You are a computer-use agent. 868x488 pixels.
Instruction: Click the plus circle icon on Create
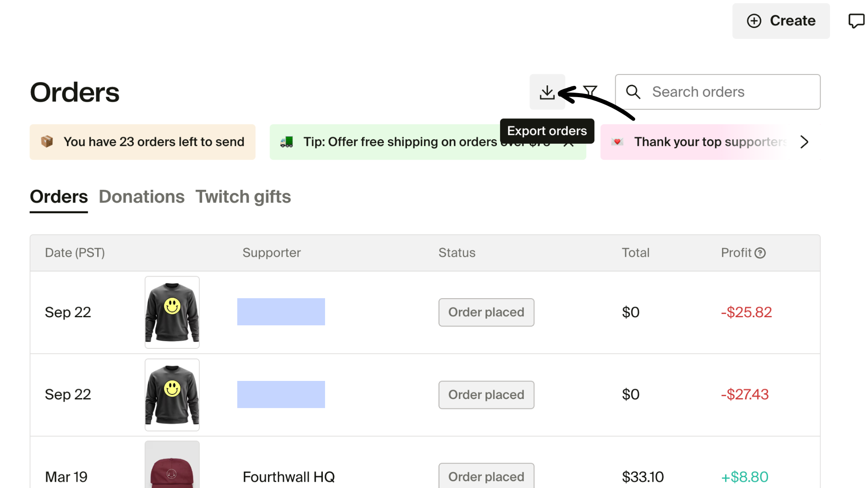tap(754, 21)
